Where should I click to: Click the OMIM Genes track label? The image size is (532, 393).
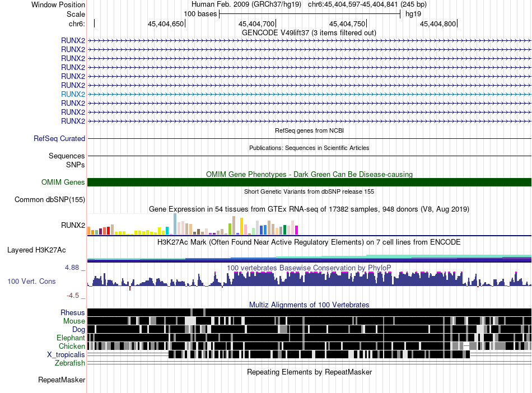pos(63,182)
